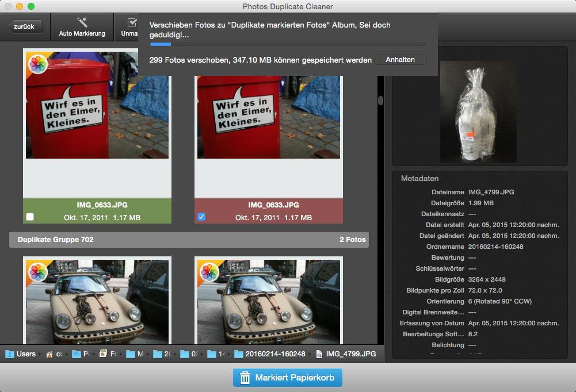Open the Users folder in path bar

pos(21,354)
